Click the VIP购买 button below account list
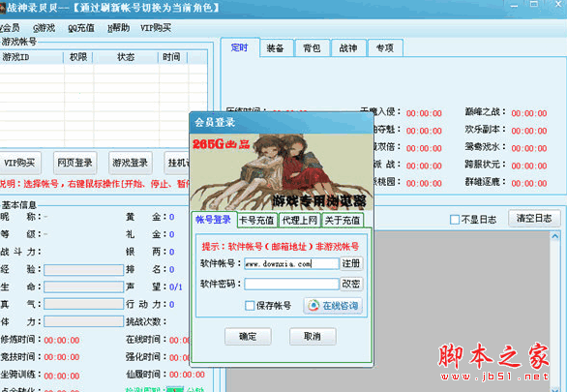This screenshot has width=567, height=392. (19, 164)
